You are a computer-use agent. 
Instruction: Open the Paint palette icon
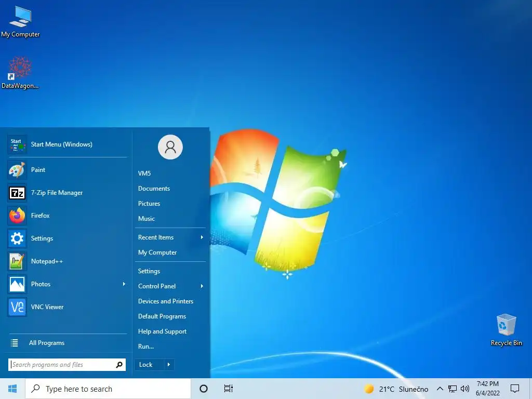click(x=17, y=170)
